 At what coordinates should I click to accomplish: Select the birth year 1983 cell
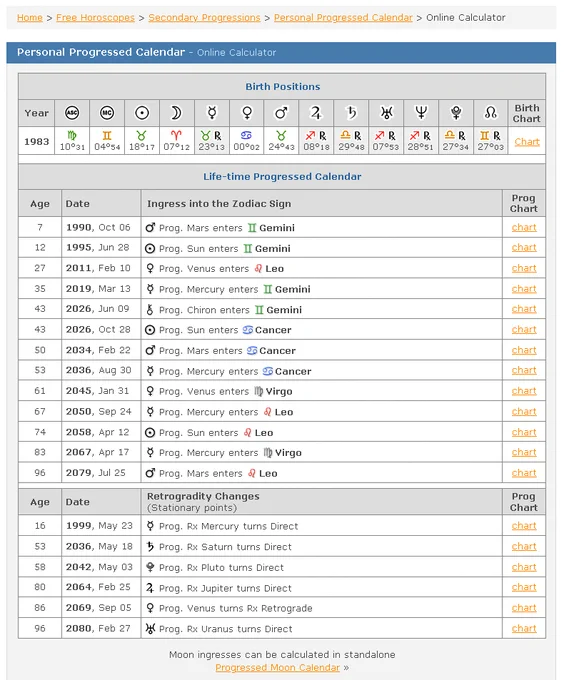[x=36, y=141]
